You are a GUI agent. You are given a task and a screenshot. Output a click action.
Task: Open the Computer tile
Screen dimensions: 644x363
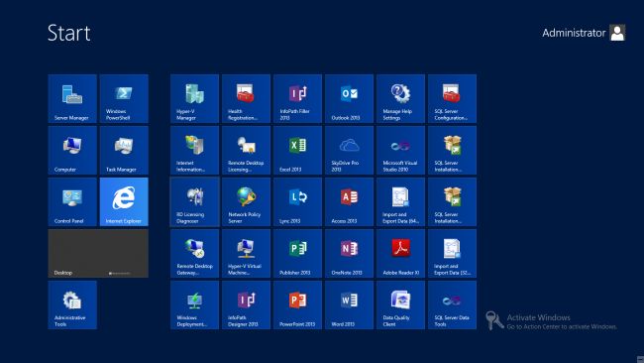(72, 151)
